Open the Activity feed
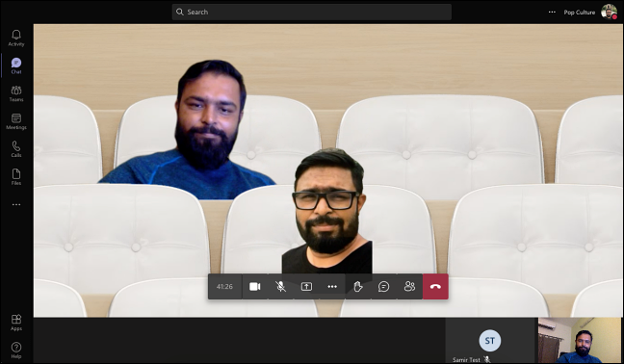 16,39
